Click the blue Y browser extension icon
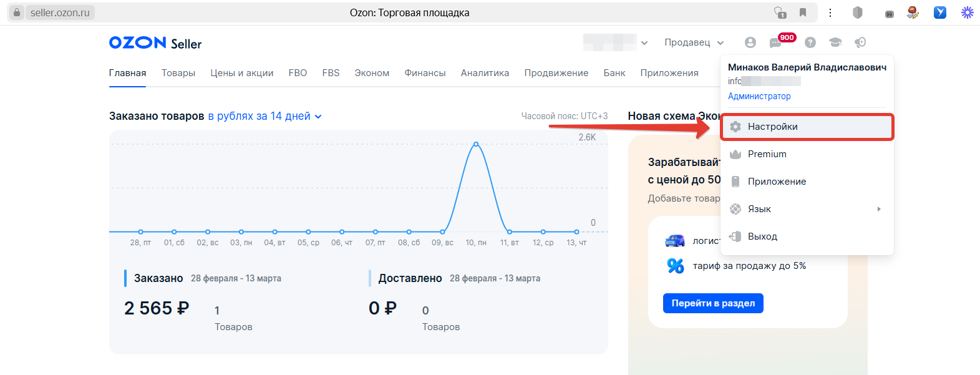Screen dimensions: 980x375 pyautogui.click(x=940, y=12)
